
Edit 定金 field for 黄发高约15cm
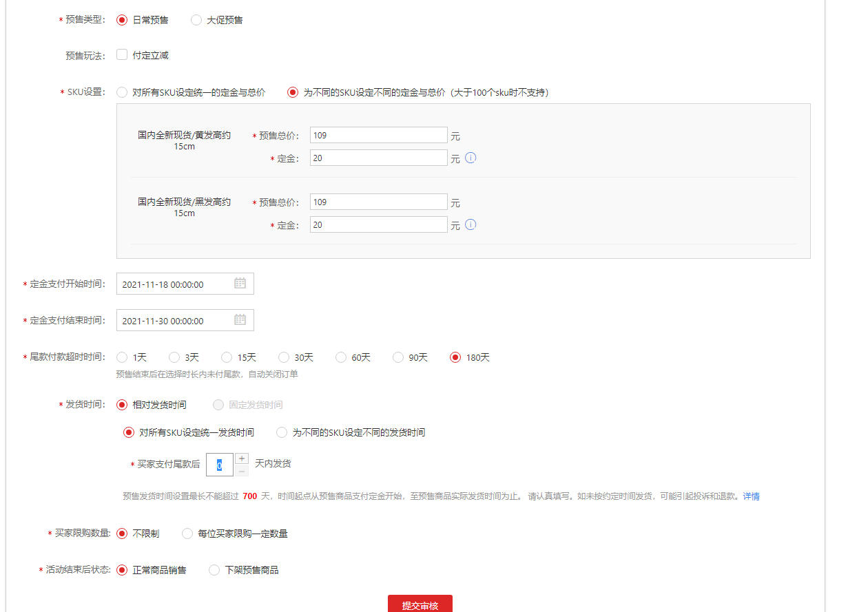point(379,158)
